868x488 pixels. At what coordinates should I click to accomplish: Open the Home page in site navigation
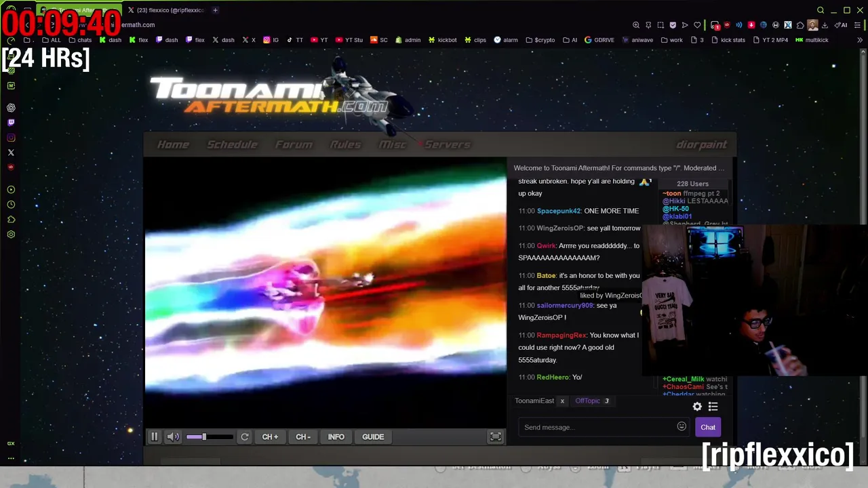point(173,144)
